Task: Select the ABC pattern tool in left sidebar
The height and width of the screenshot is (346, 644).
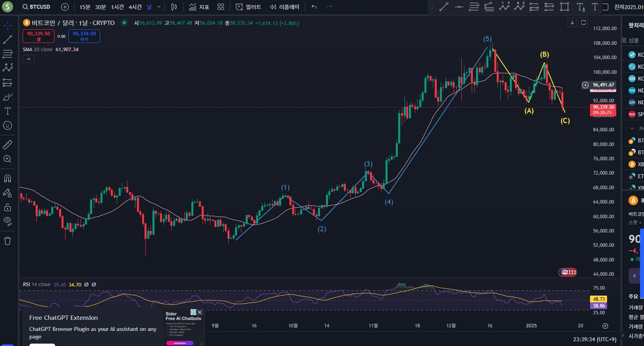Action: coord(8,68)
